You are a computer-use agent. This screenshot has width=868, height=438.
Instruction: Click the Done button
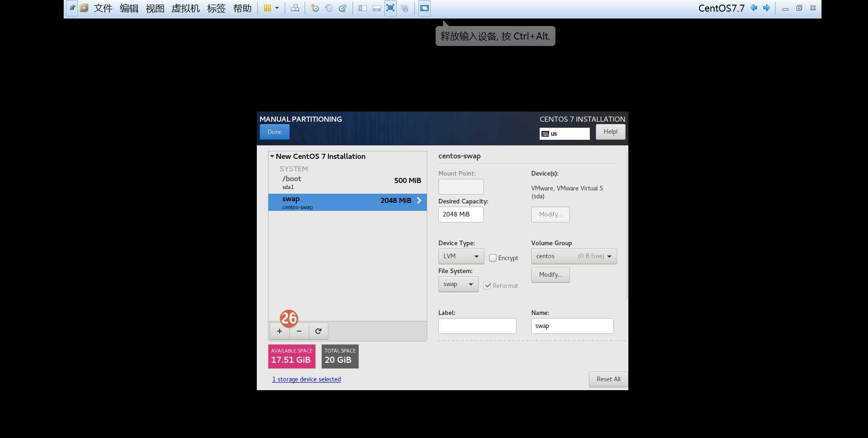(274, 132)
